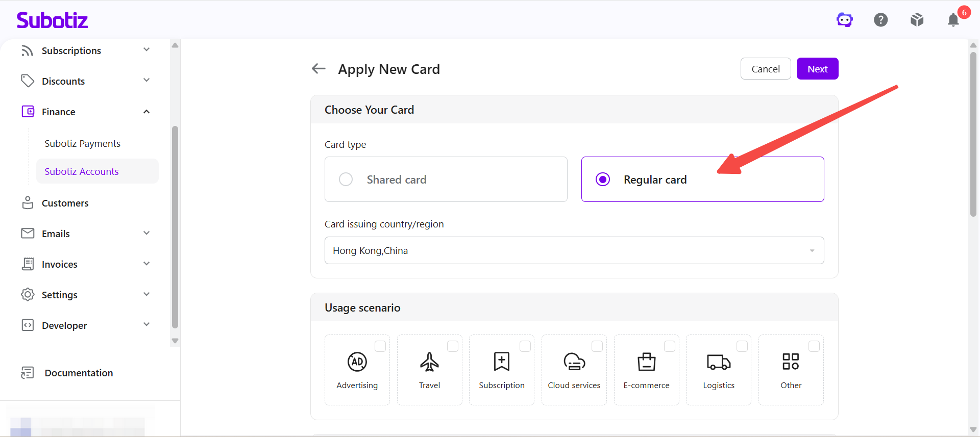Viewport: 980px width, 437px height.
Task: Click the Advertising AD icon
Action: click(357, 362)
